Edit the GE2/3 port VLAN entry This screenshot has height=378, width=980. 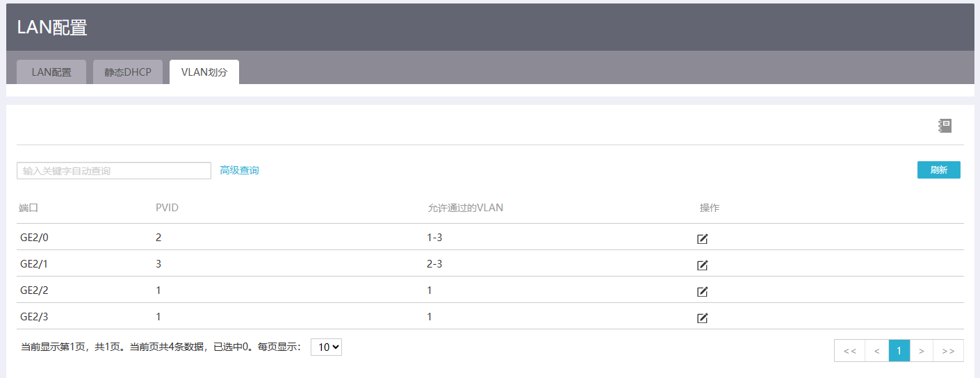click(703, 318)
